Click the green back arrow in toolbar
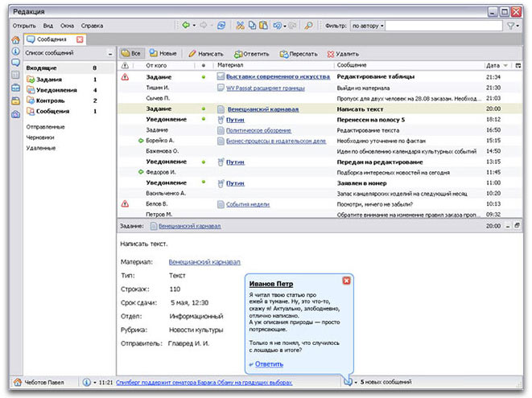This screenshot has height=398, width=532. [186, 26]
